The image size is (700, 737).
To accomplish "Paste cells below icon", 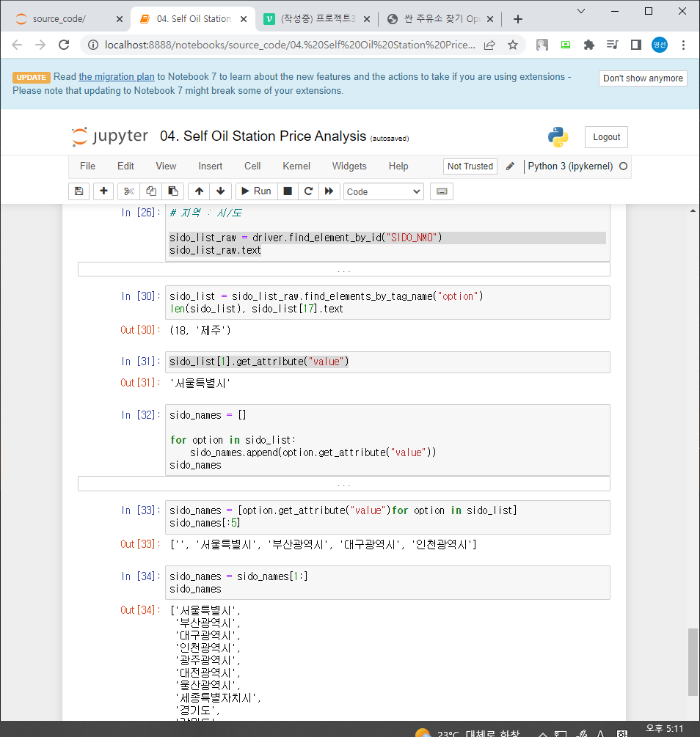I will (x=172, y=191).
